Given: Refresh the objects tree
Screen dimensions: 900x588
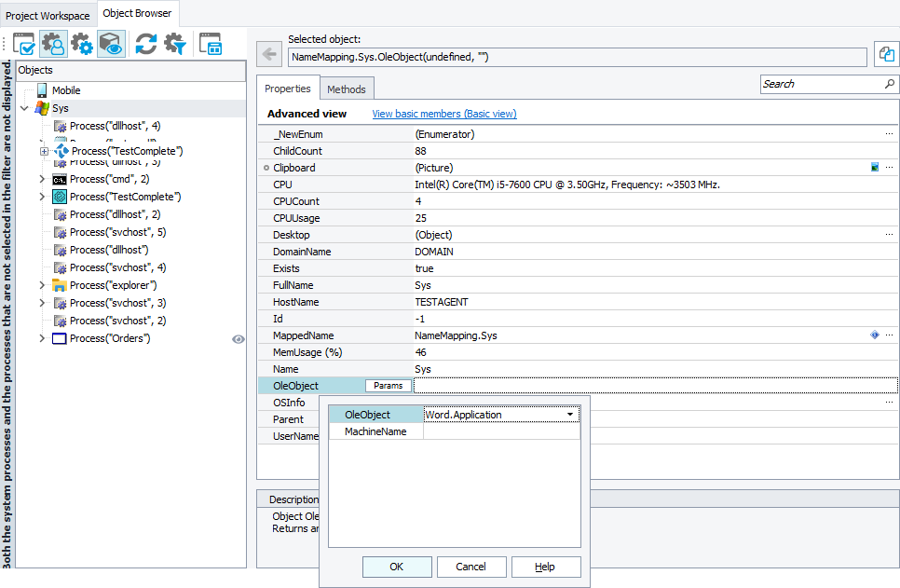Looking at the screenshot, I should [146, 44].
